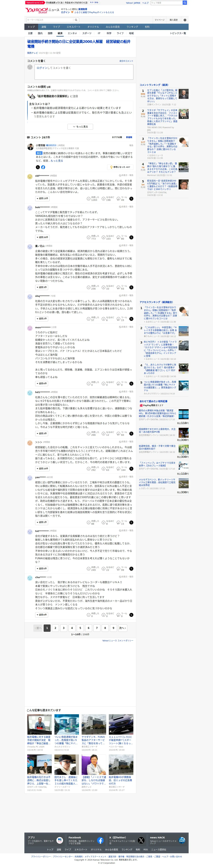Viewport: 213px width, 868px height.
Task: Click the blue search magnifier icon at the top
Action: (185, 3)
